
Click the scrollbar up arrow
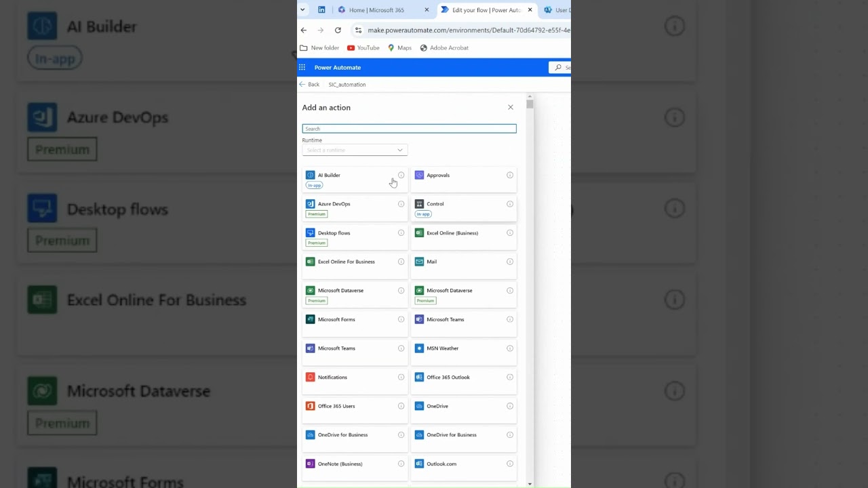point(530,96)
